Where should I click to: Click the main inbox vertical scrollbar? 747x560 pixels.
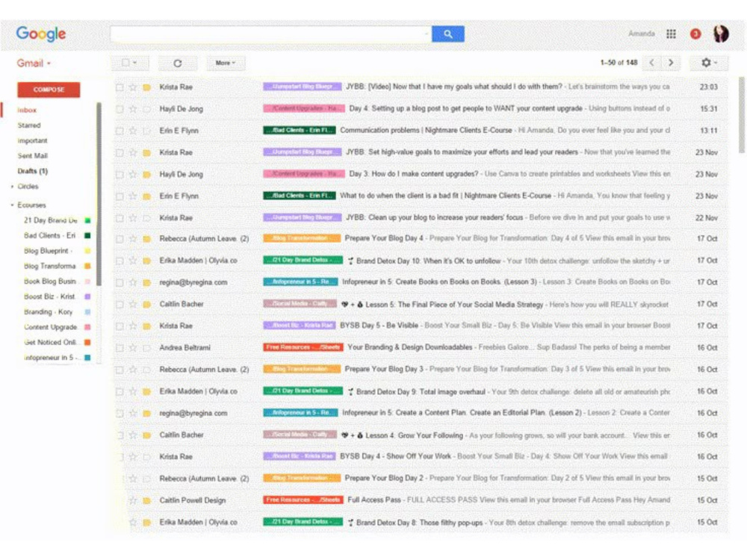pyautogui.click(x=741, y=115)
